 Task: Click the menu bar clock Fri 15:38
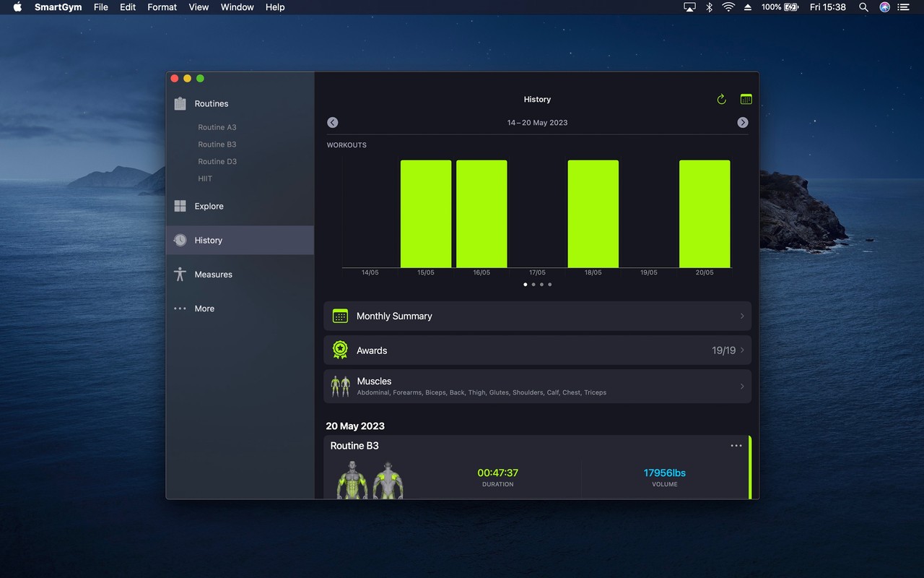(x=828, y=7)
